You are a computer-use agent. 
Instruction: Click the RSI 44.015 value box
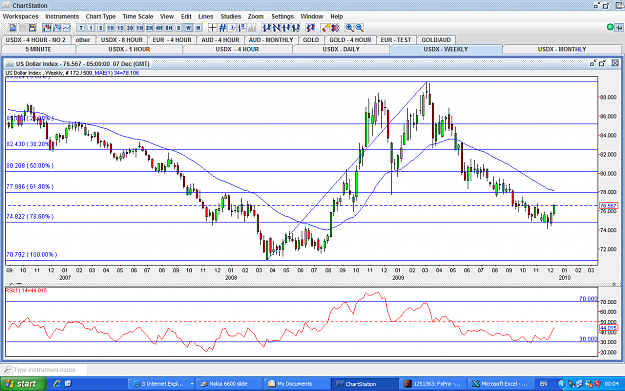[608, 328]
